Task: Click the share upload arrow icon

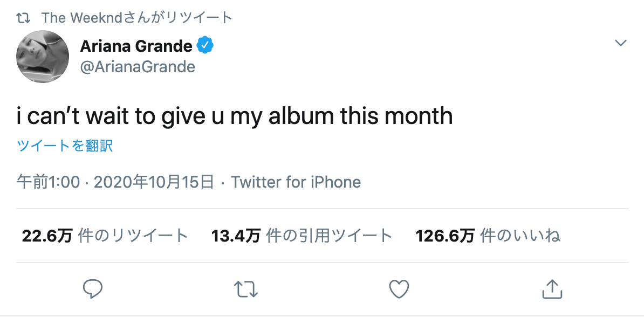Action: click(x=552, y=290)
